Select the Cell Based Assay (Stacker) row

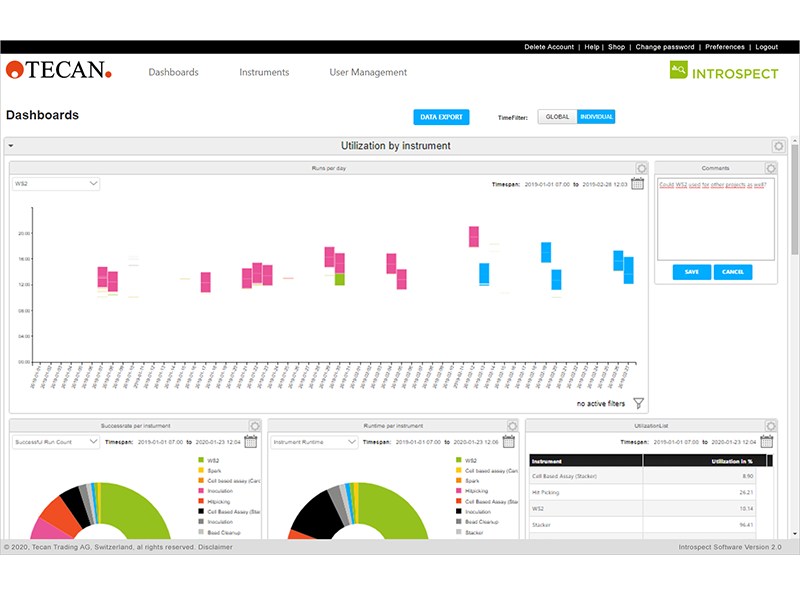point(642,476)
